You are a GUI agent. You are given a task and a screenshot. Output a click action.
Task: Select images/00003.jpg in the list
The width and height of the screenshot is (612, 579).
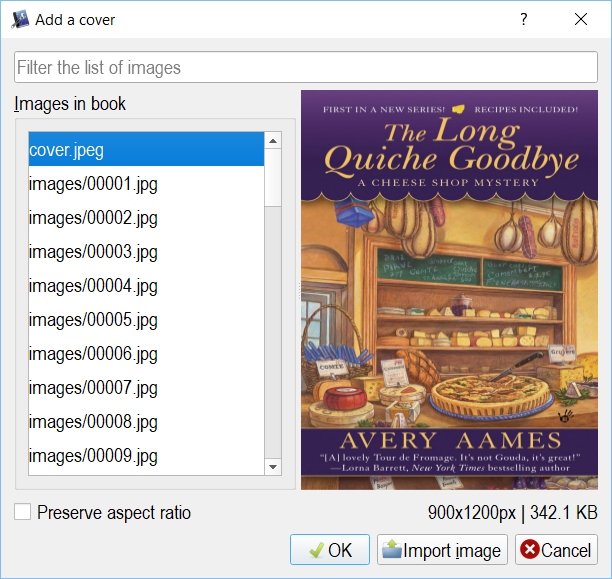point(146,251)
